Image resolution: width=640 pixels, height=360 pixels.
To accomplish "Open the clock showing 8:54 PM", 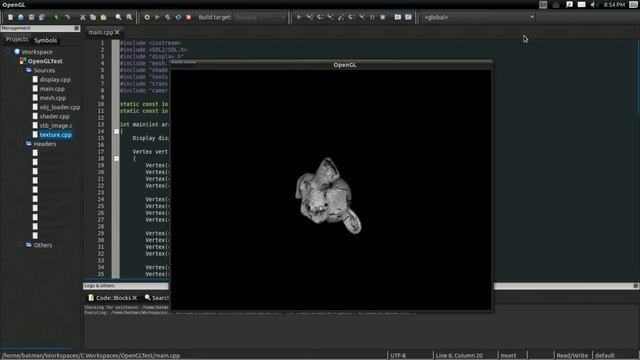I will tap(614, 4).
